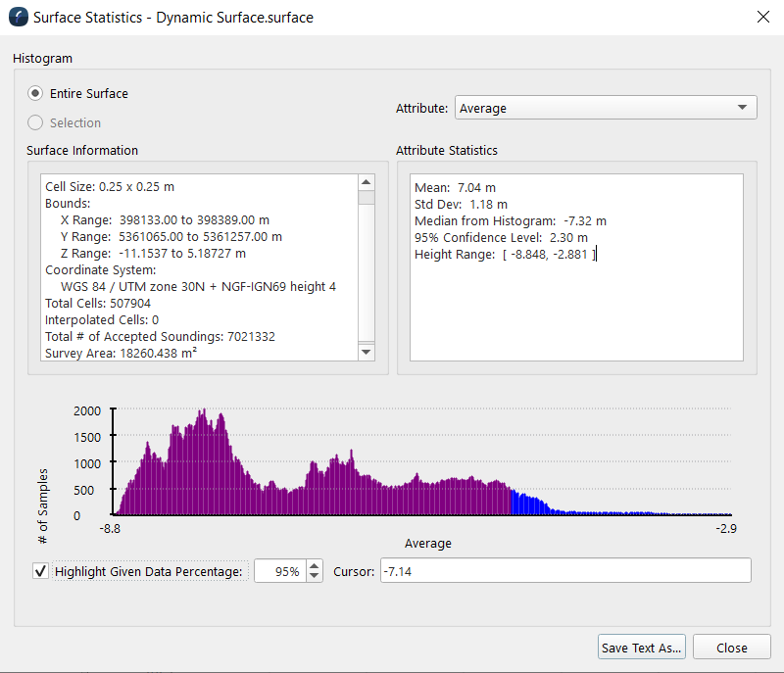Decrease the highlight percentage with down arrow
The image size is (784, 673).
[x=314, y=577]
